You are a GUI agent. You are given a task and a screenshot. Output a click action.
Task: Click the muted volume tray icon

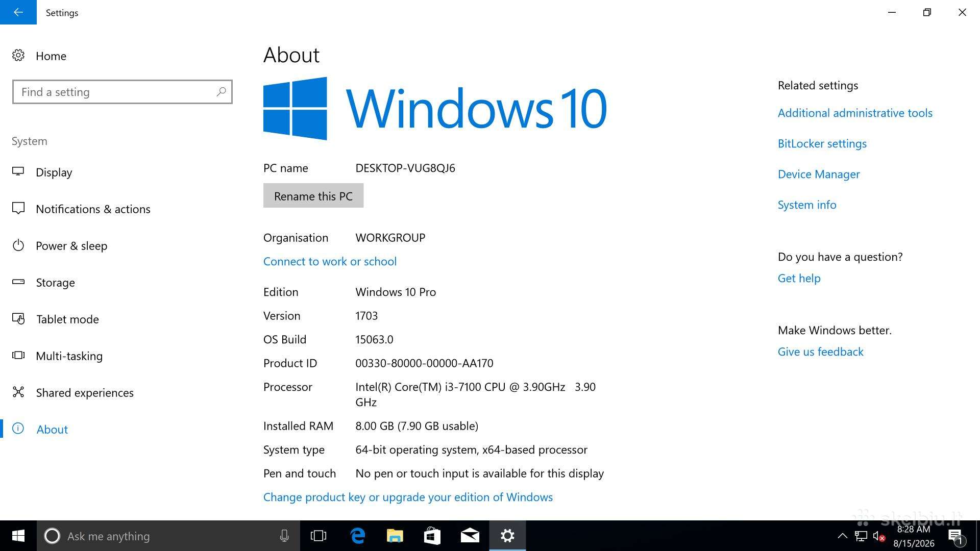click(879, 536)
